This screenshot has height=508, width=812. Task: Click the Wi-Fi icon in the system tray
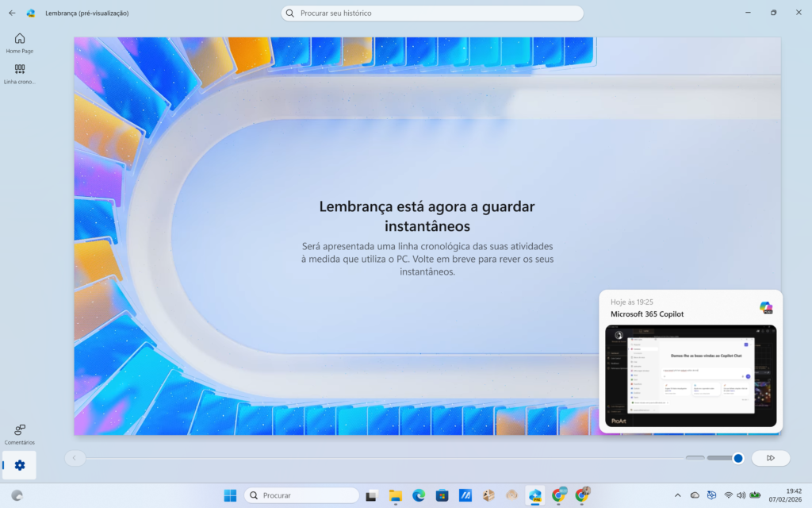click(x=728, y=495)
